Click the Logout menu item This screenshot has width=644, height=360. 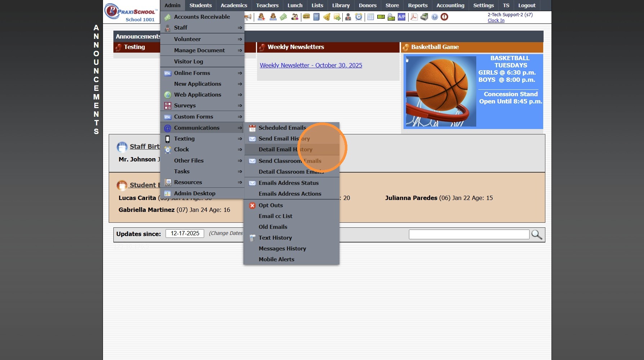(527, 5)
